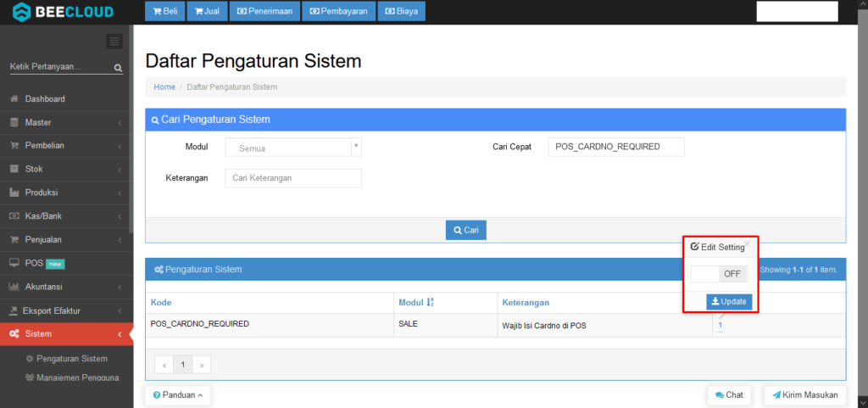Expand the Produksi menu
This screenshot has height=408, width=868.
66,193
